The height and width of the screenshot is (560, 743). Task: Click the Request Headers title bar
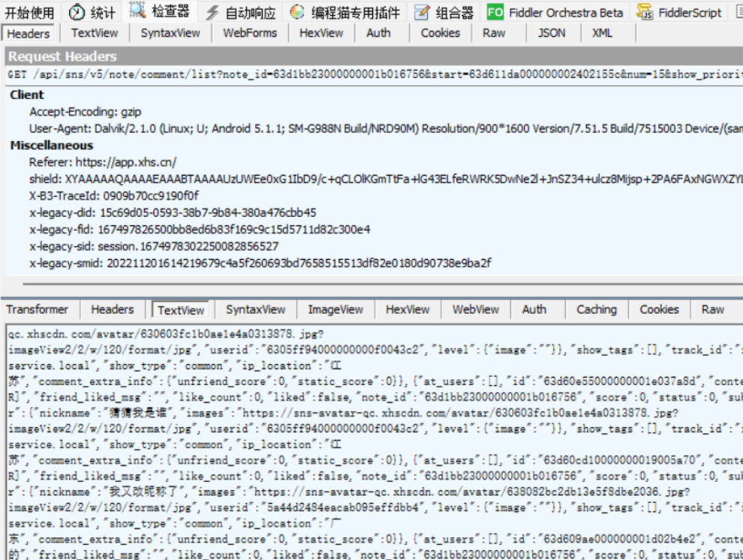click(x=374, y=56)
